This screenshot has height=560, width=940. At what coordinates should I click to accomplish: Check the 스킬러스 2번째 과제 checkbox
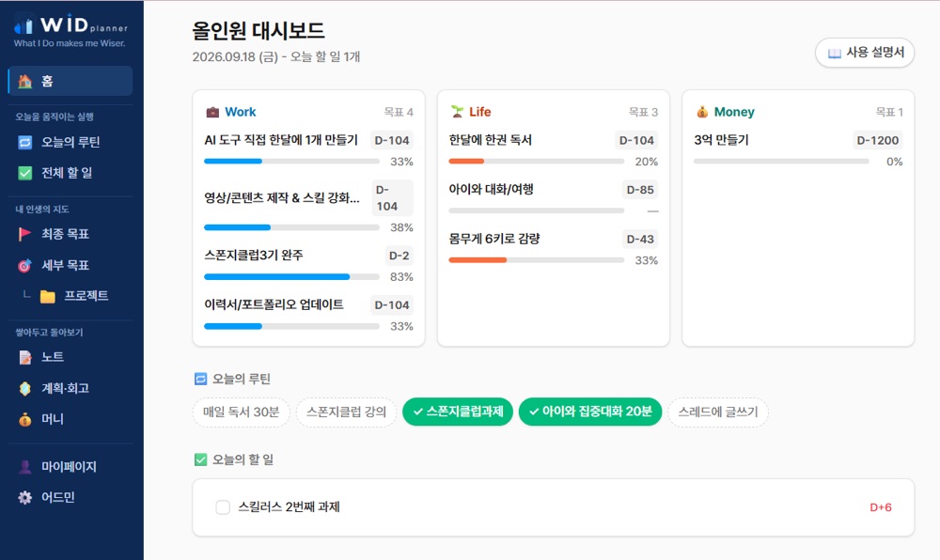223,507
